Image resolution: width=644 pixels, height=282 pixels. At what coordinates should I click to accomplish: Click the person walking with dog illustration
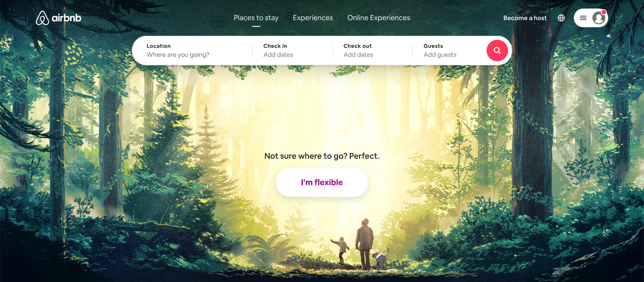click(x=365, y=244)
